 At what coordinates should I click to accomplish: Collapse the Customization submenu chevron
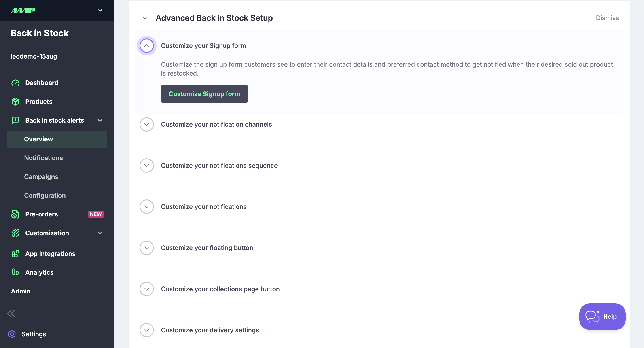pos(100,233)
